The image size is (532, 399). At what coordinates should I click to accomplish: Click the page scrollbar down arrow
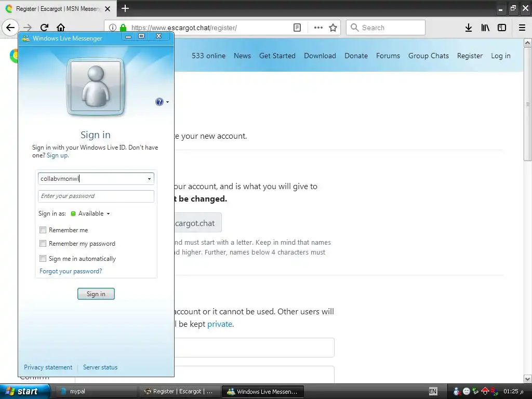coord(528,379)
